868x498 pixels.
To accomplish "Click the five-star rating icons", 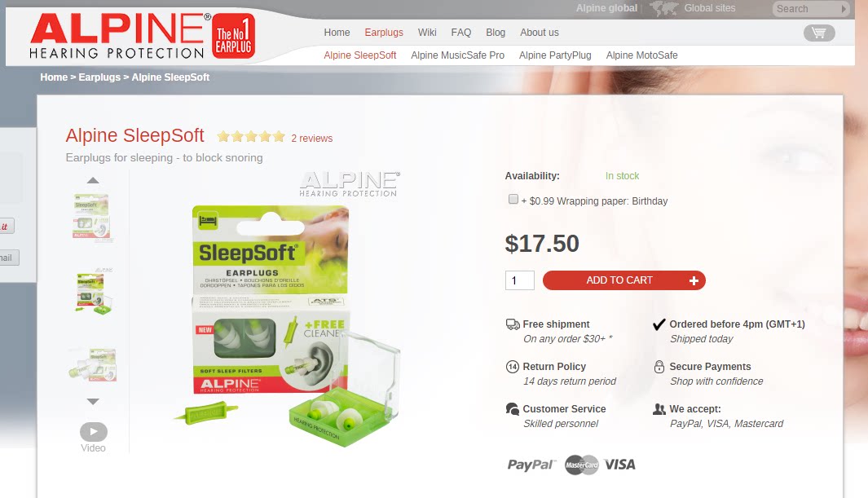I will click(251, 137).
